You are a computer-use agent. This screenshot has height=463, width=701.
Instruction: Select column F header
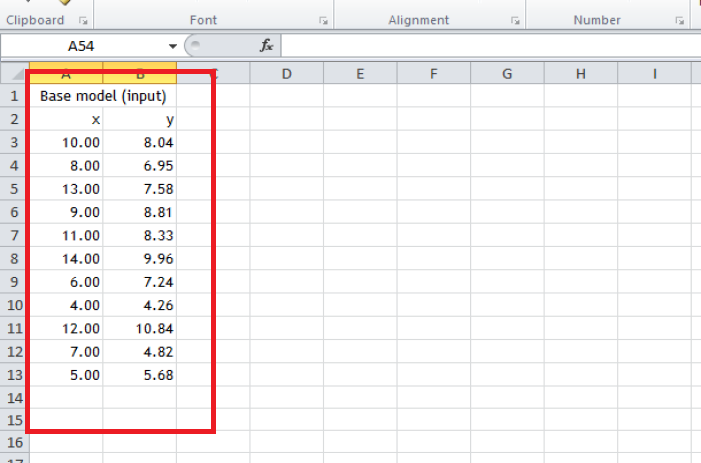[x=434, y=74]
